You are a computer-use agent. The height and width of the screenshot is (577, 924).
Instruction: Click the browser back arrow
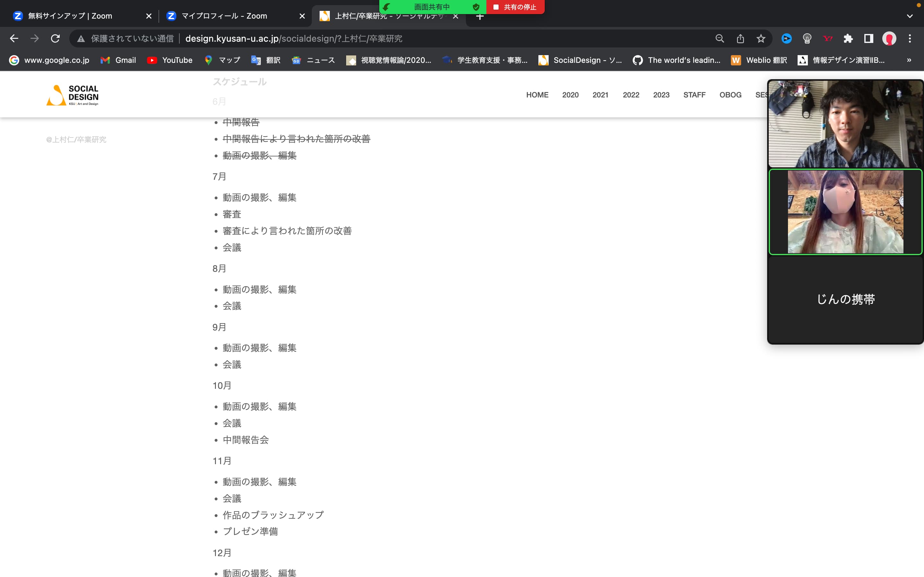point(14,38)
